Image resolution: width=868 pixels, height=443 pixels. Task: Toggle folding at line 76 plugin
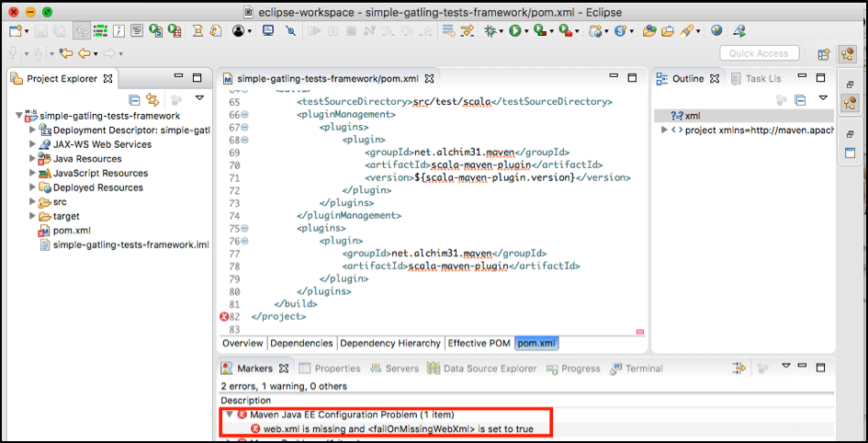(x=244, y=241)
